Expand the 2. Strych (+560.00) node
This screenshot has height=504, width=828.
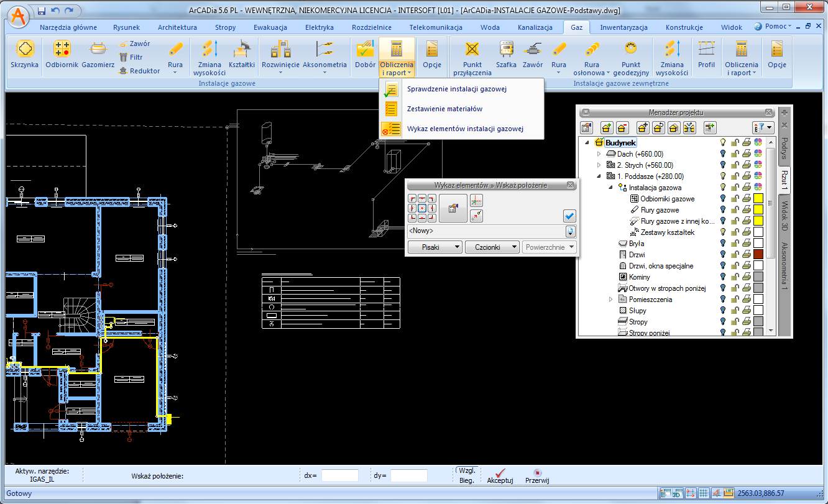599,165
